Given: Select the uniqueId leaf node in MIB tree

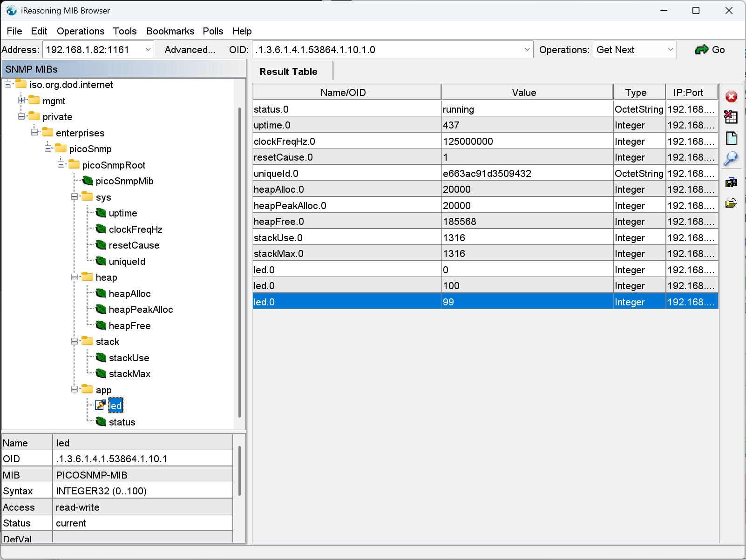Looking at the screenshot, I should coord(127,262).
